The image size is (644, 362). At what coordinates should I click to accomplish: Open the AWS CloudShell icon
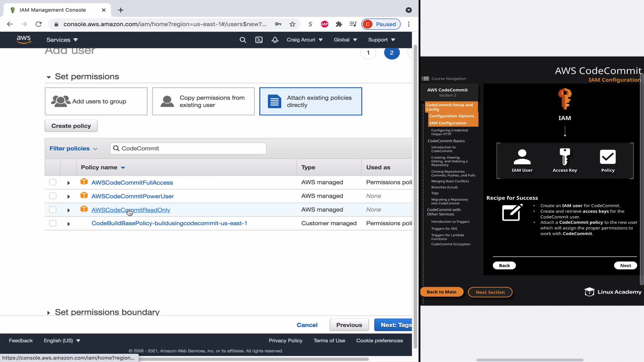[x=259, y=40]
